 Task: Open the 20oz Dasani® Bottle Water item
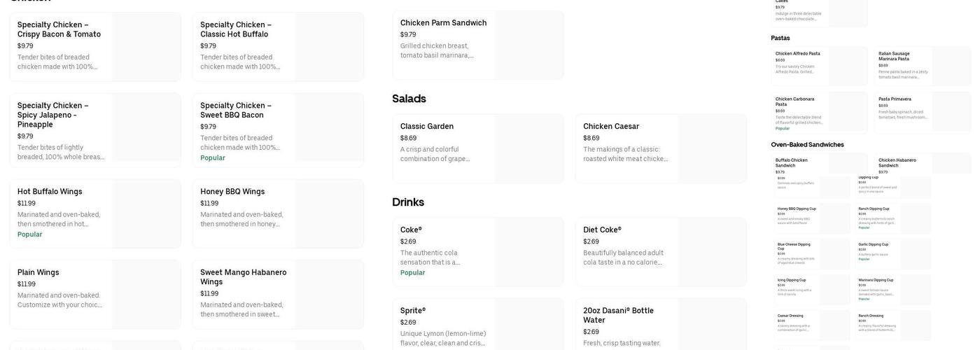[x=661, y=325]
